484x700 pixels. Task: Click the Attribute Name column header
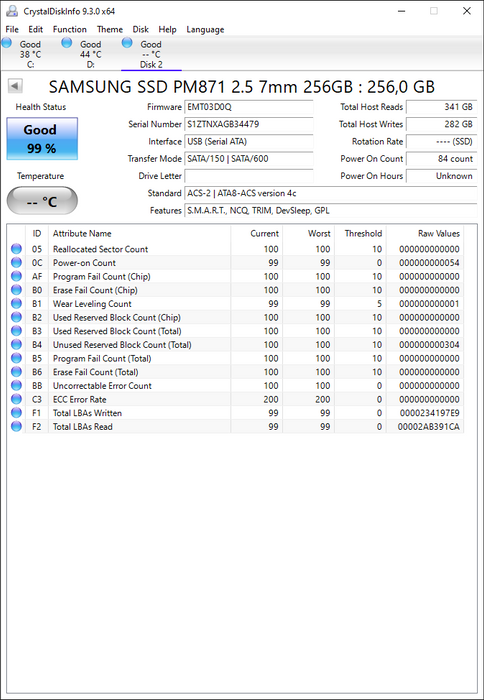tap(139, 233)
